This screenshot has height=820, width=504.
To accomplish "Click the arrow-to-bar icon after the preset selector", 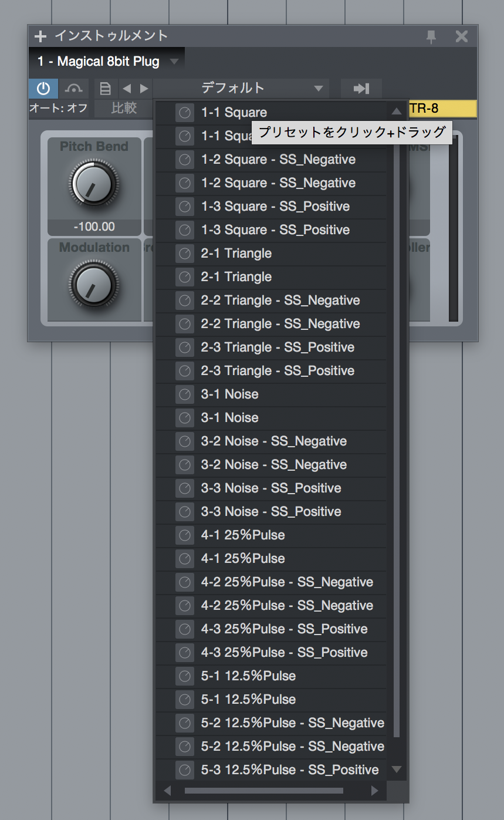I will (x=361, y=88).
